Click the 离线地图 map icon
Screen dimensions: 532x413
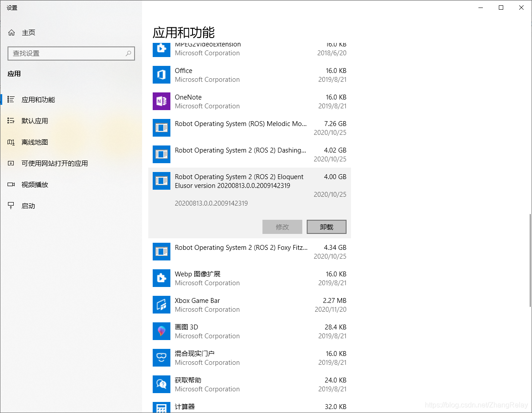[12, 142]
